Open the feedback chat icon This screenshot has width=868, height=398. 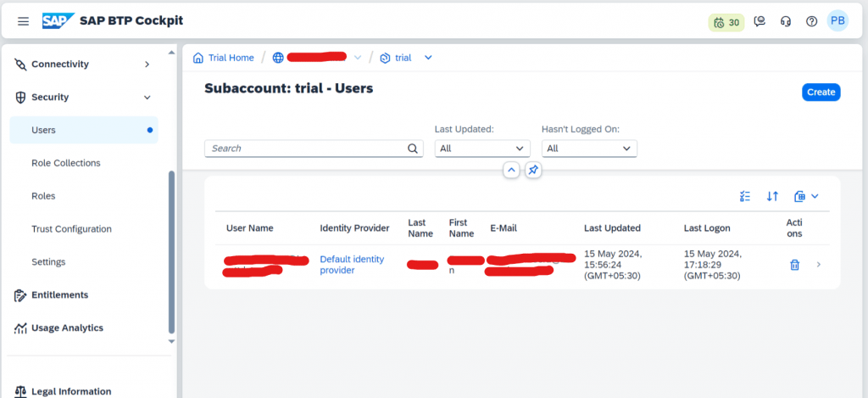pos(760,21)
